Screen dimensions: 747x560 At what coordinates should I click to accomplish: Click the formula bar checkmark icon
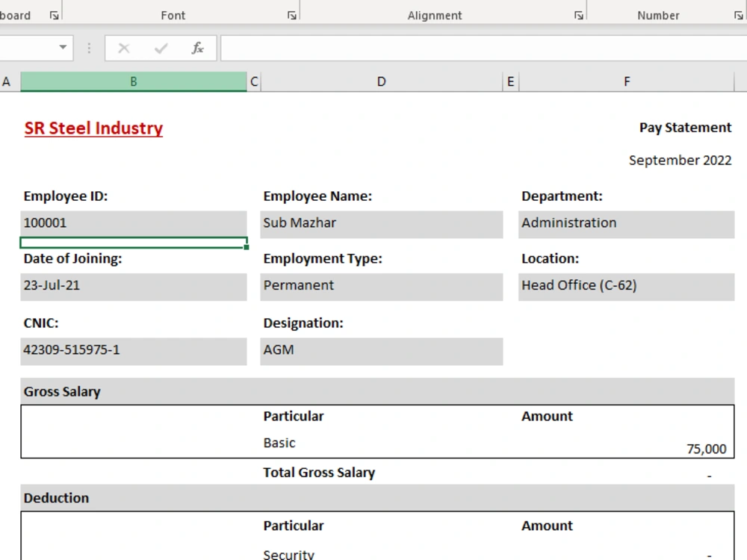click(161, 48)
